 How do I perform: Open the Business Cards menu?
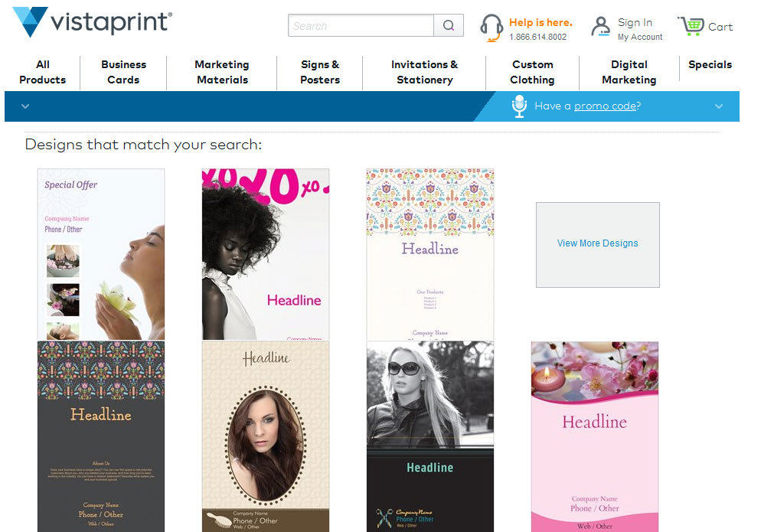pyautogui.click(x=123, y=72)
